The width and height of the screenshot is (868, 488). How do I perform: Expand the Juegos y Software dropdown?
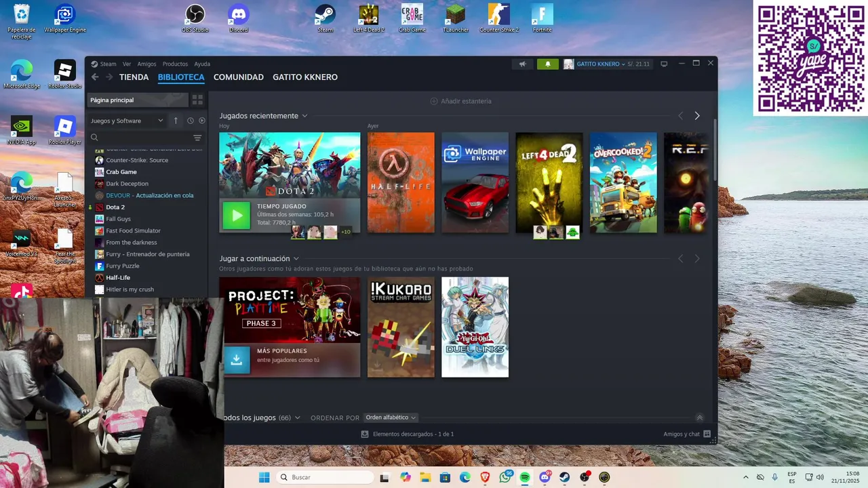(x=127, y=121)
